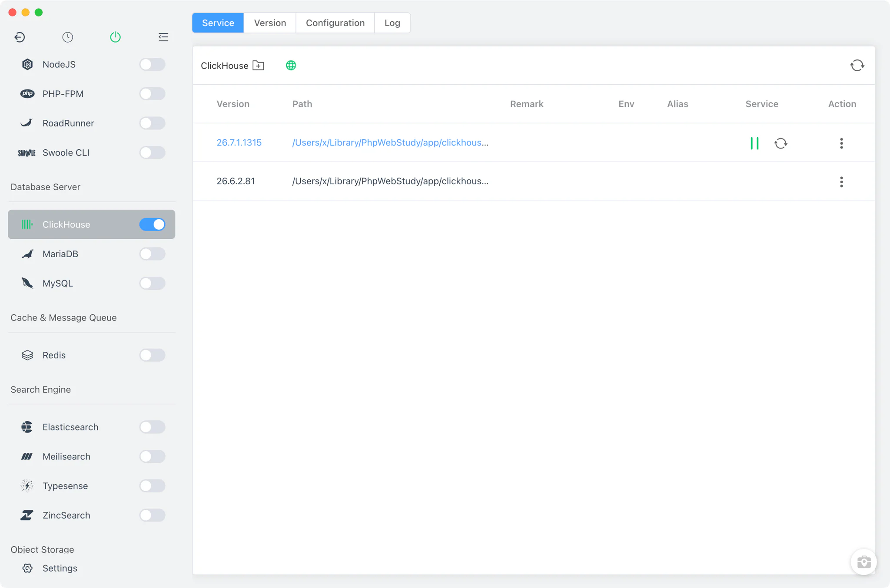Click the Meilisearch logo icon
Image resolution: width=890 pixels, height=588 pixels.
pyautogui.click(x=27, y=456)
